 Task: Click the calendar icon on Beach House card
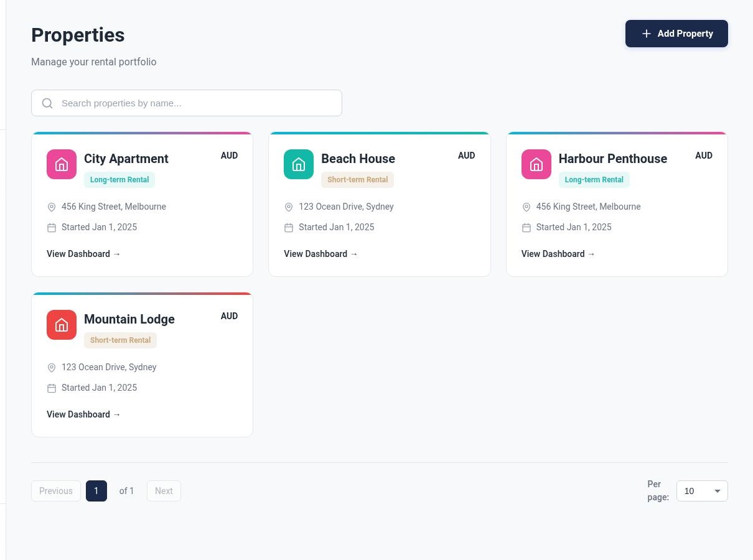click(289, 228)
